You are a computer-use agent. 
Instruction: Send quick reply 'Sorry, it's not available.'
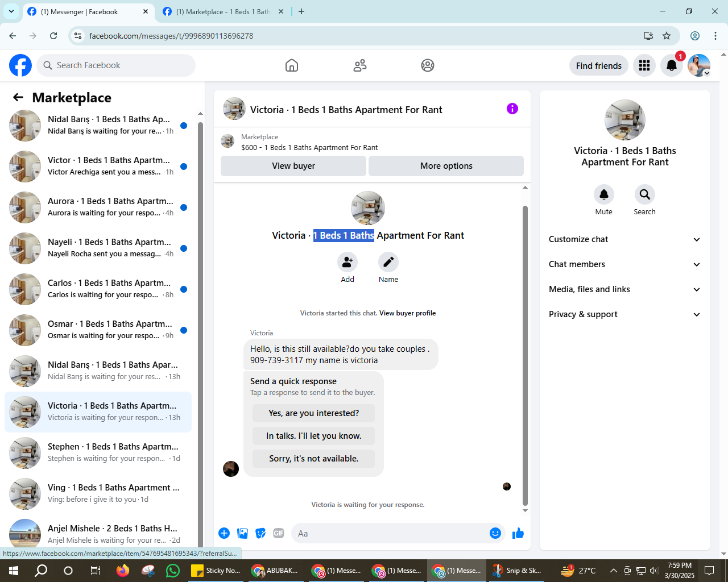coord(314,459)
